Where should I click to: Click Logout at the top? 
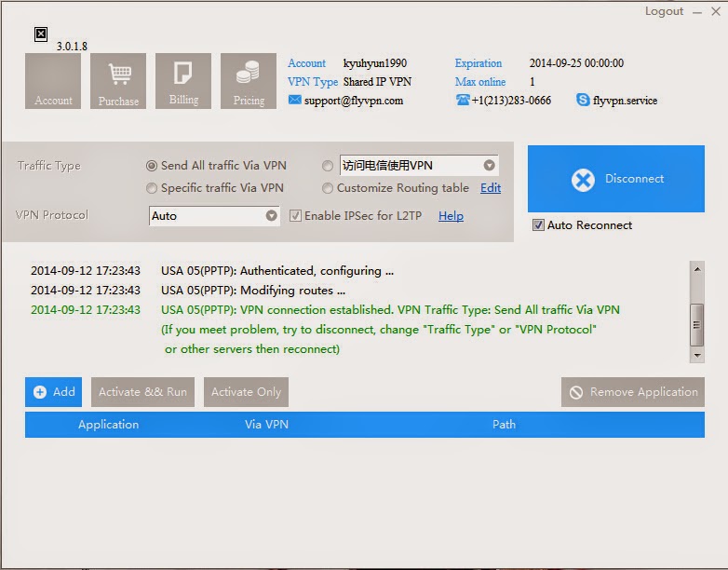664,11
